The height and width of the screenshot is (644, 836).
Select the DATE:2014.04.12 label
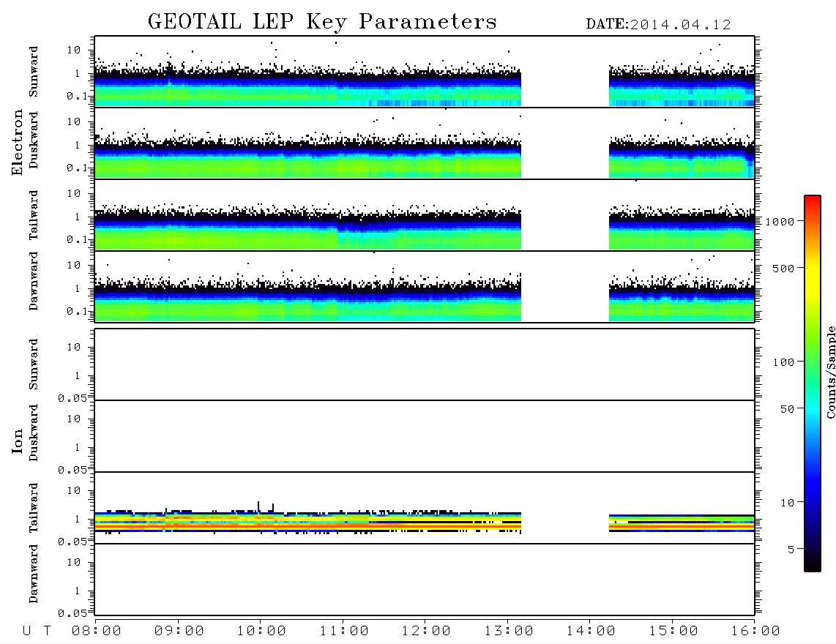[658, 25]
